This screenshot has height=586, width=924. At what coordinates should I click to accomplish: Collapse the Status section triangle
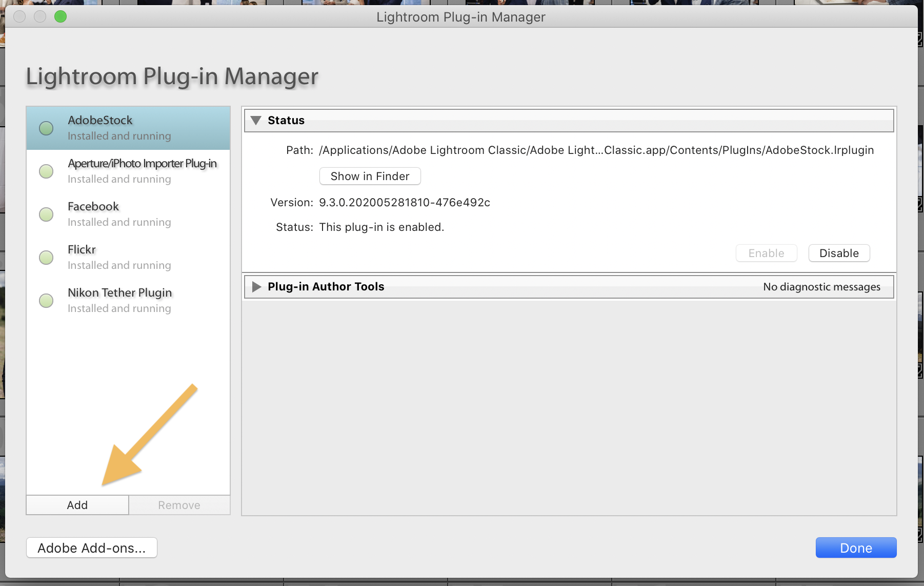coord(256,120)
